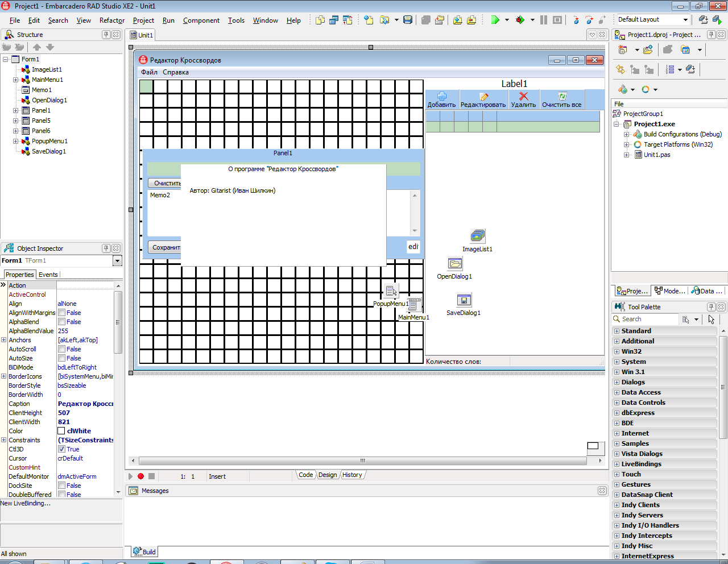Switch to the Code tab

pos(306,475)
